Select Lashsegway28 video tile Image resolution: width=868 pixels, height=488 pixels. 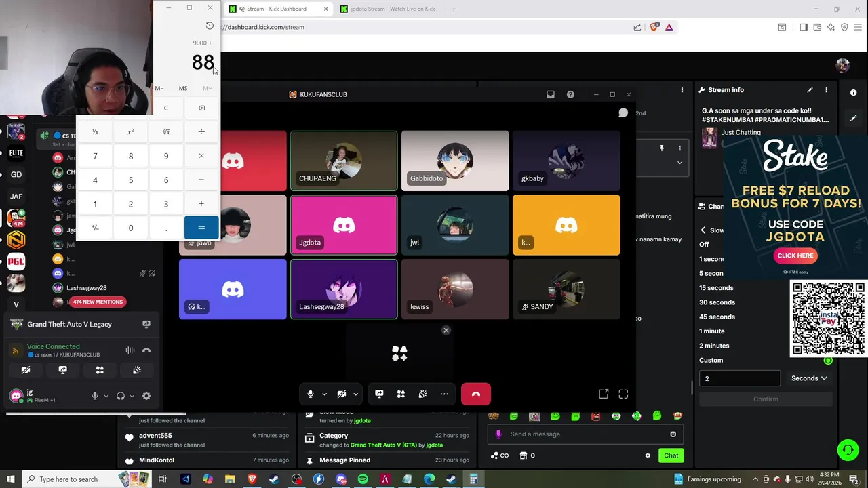tap(344, 289)
